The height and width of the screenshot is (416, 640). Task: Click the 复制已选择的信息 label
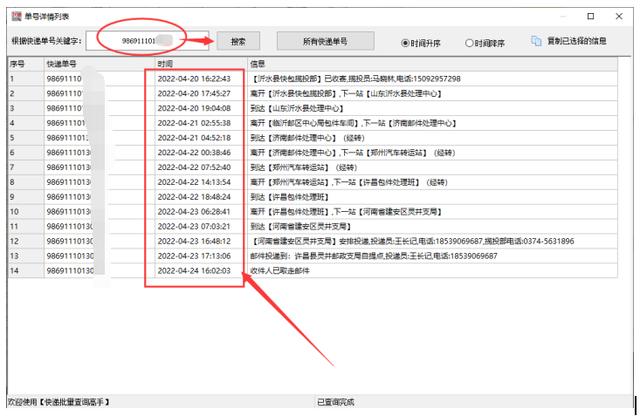(576, 41)
